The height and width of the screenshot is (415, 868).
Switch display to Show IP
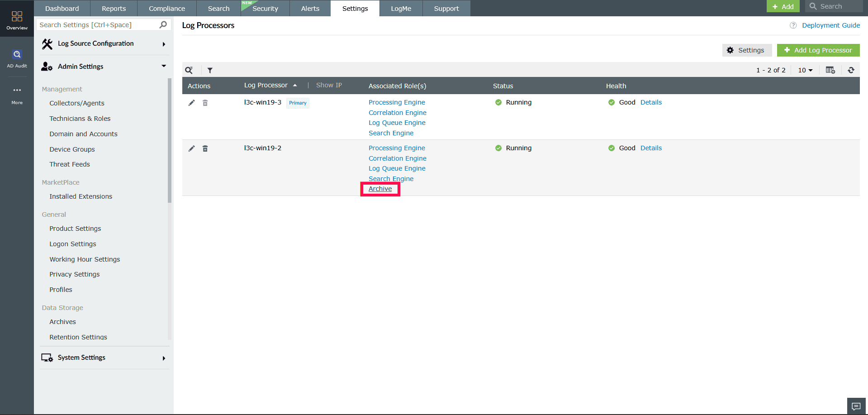pos(329,85)
